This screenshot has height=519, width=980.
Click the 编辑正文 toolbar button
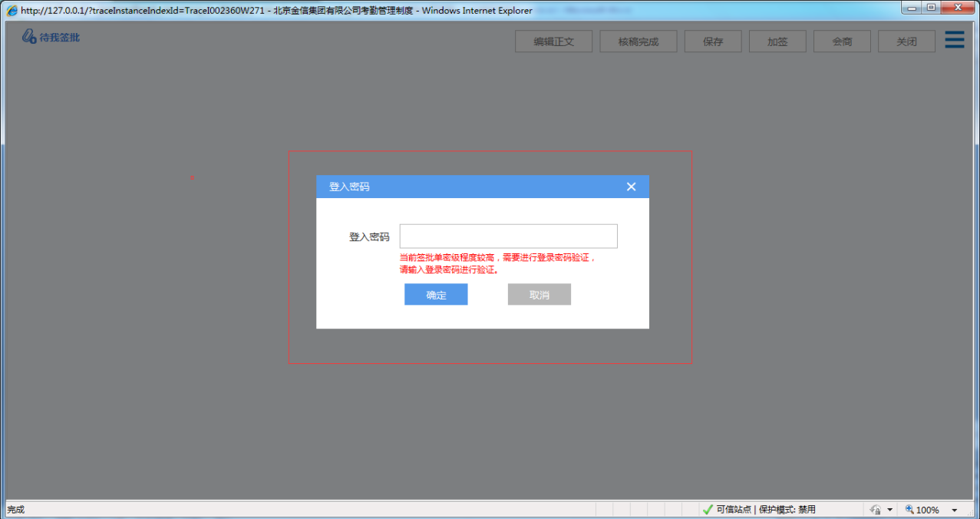coord(553,41)
